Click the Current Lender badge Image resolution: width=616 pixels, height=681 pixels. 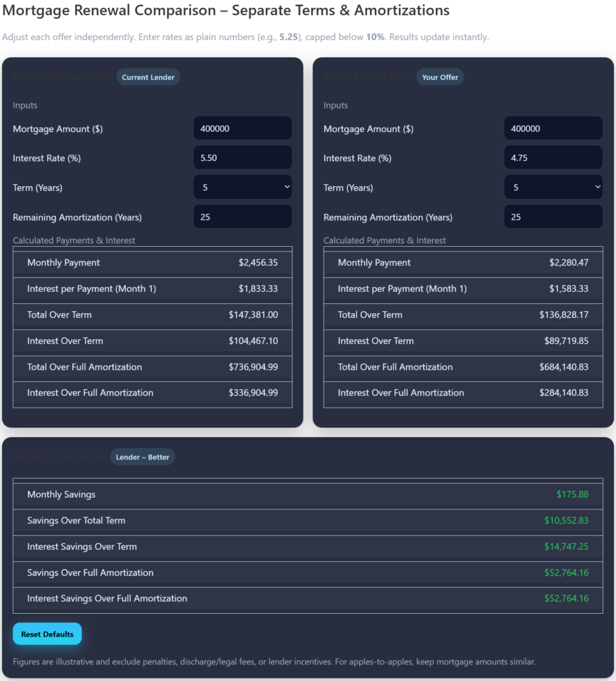pyautogui.click(x=148, y=77)
